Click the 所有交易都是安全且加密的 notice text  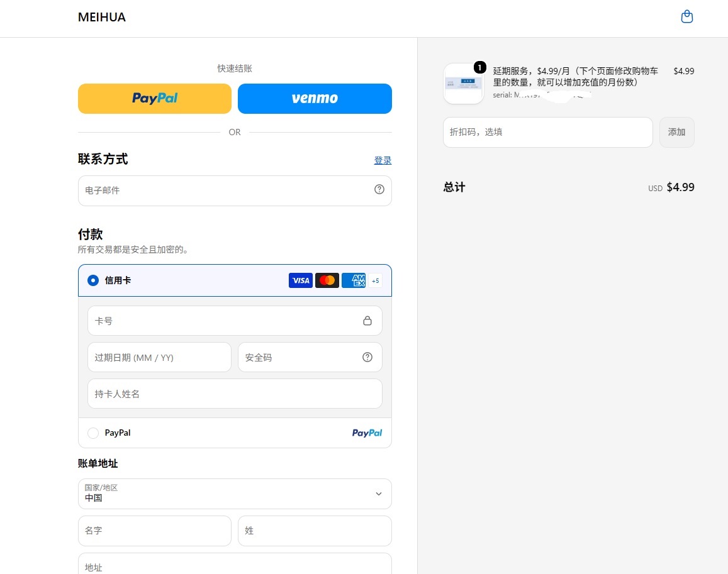tap(134, 250)
